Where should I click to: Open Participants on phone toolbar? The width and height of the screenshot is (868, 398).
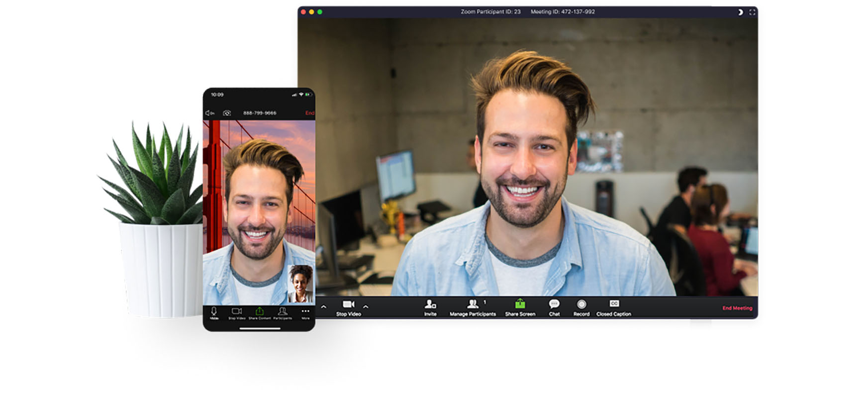pos(283,313)
